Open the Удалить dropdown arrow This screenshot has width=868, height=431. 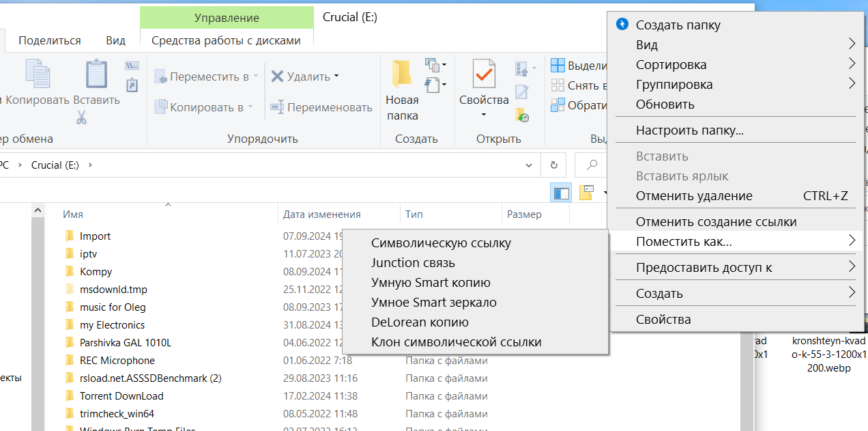(x=336, y=77)
